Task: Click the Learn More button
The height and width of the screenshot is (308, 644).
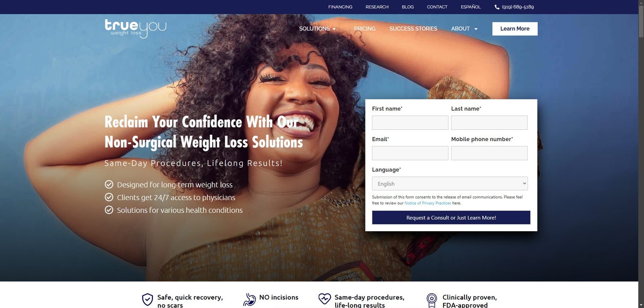Action: [x=515, y=29]
